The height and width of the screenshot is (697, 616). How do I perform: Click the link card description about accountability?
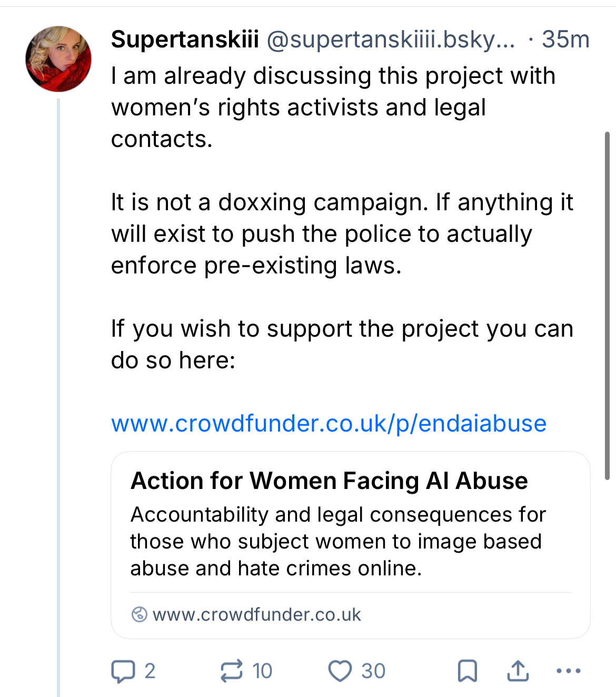[337, 541]
